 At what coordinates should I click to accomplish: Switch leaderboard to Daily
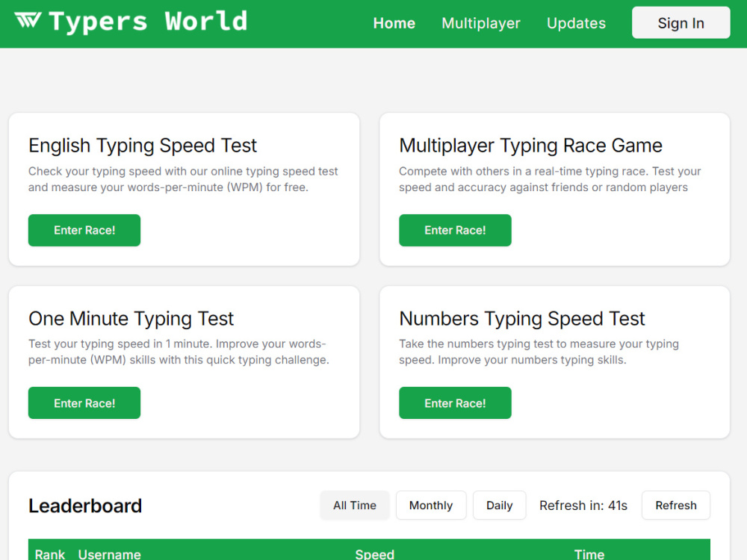[499, 505]
